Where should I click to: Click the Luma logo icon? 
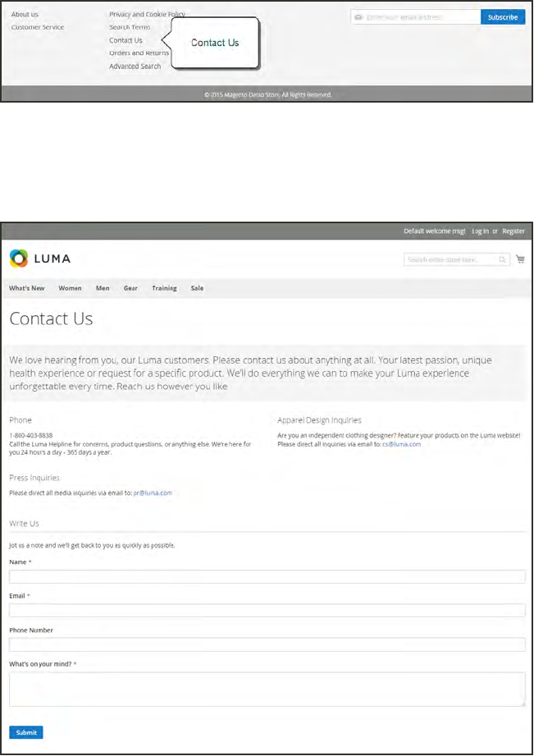[x=19, y=259]
